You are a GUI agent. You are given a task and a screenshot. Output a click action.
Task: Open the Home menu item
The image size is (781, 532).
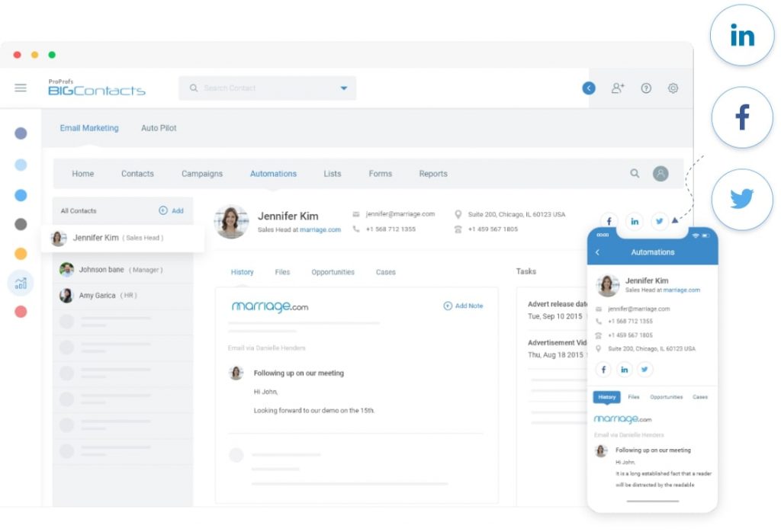(82, 174)
